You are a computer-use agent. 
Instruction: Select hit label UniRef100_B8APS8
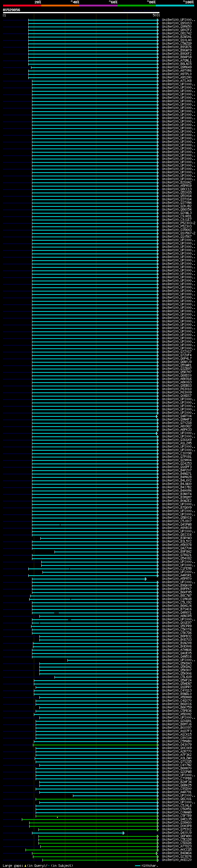176,57
